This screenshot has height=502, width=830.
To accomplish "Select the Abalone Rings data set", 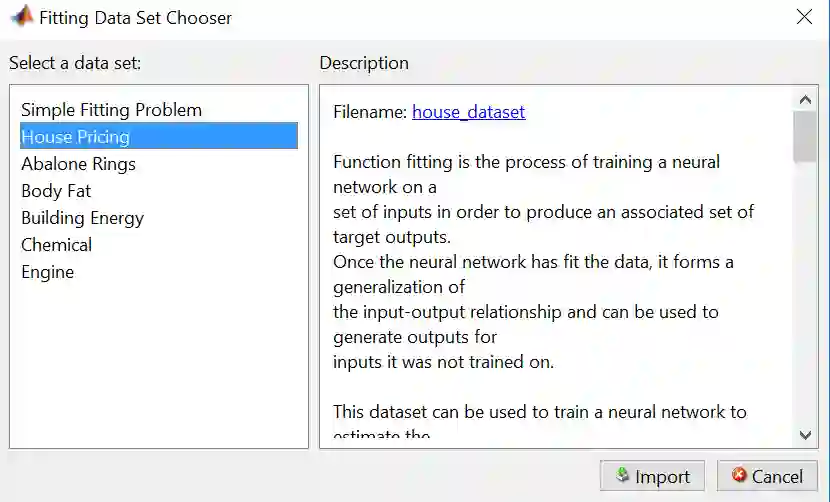I will click(x=78, y=164).
